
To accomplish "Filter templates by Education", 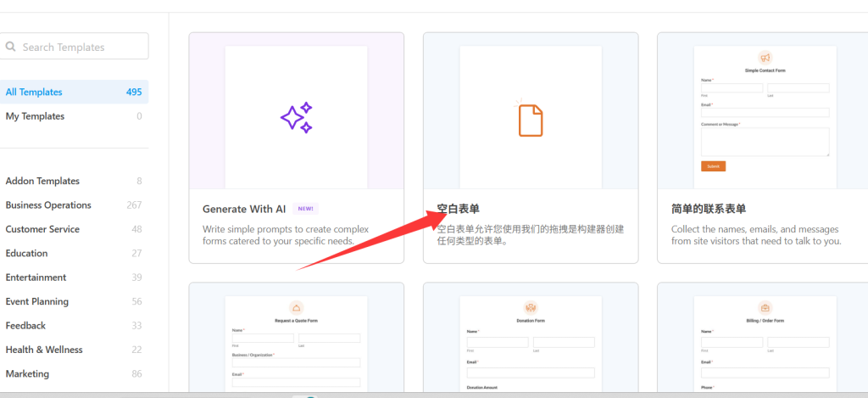I will 26,253.
